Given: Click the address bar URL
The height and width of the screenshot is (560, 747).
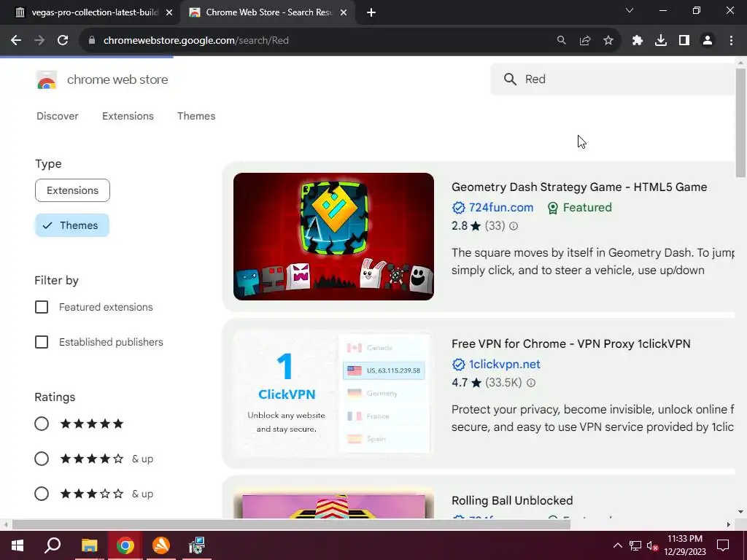Looking at the screenshot, I should (196, 41).
